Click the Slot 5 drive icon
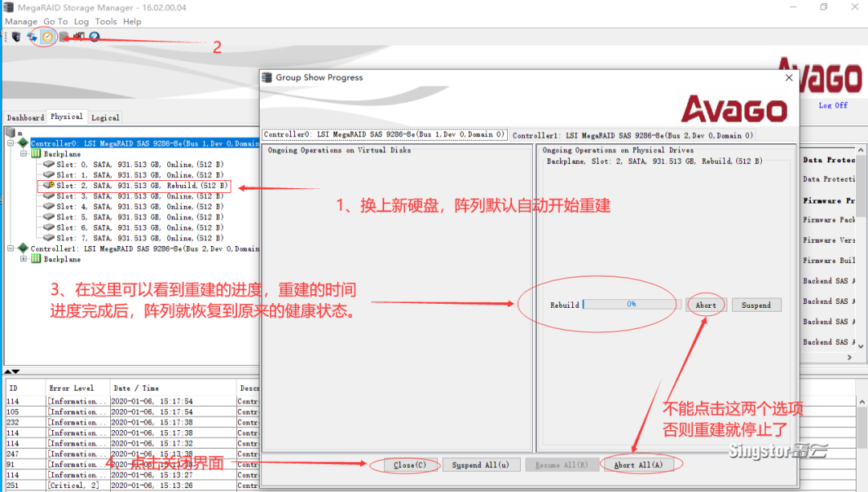The width and height of the screenshot is (868, 492). pos(49,216)
